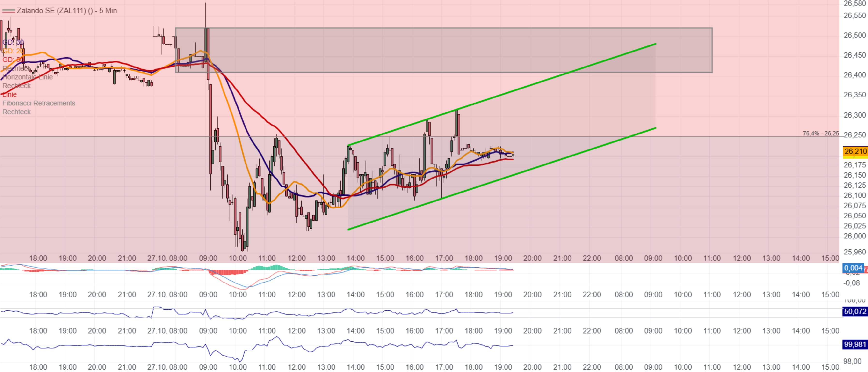Image resolution: width=868 pixels, height=372 pixels.
Task: Click the 22:00 time label under price chart
Action: click(592, 258)
